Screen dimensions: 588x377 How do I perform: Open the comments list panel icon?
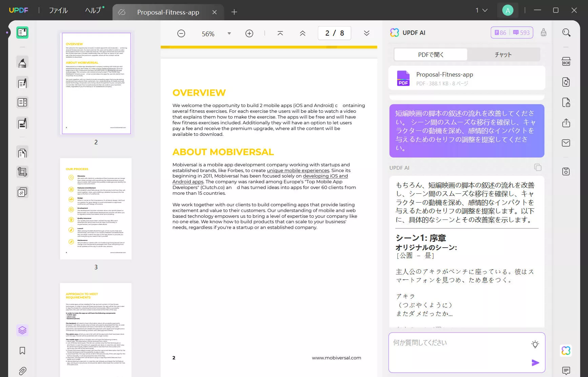click(x=566, y=371)
